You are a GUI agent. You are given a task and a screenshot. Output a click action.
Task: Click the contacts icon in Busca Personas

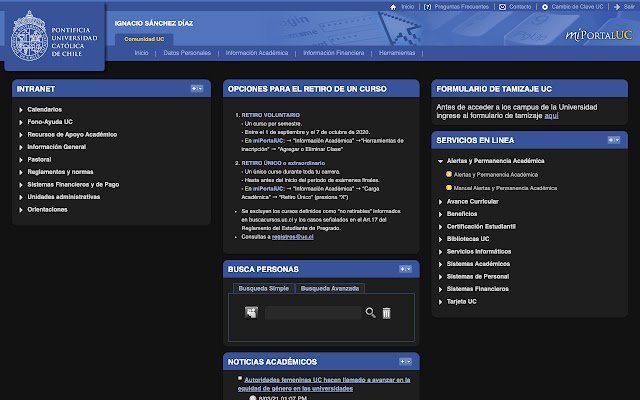(251, 313)
